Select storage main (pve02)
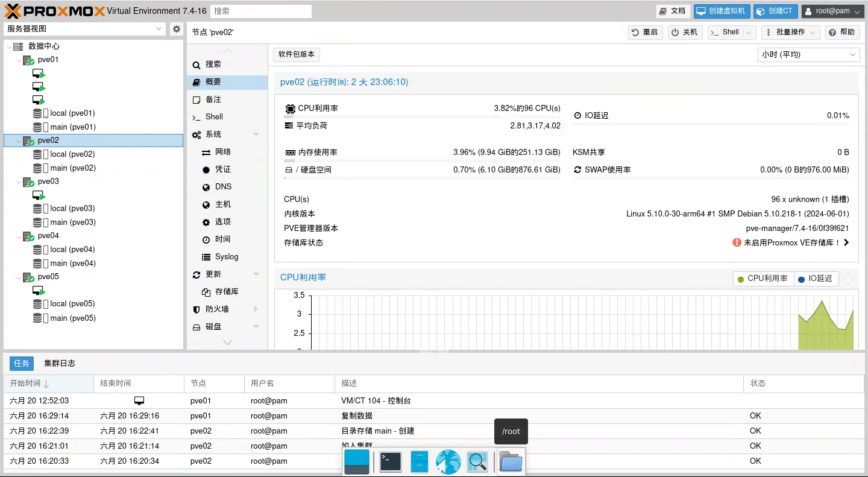The image size is (868, 477). 73,168
